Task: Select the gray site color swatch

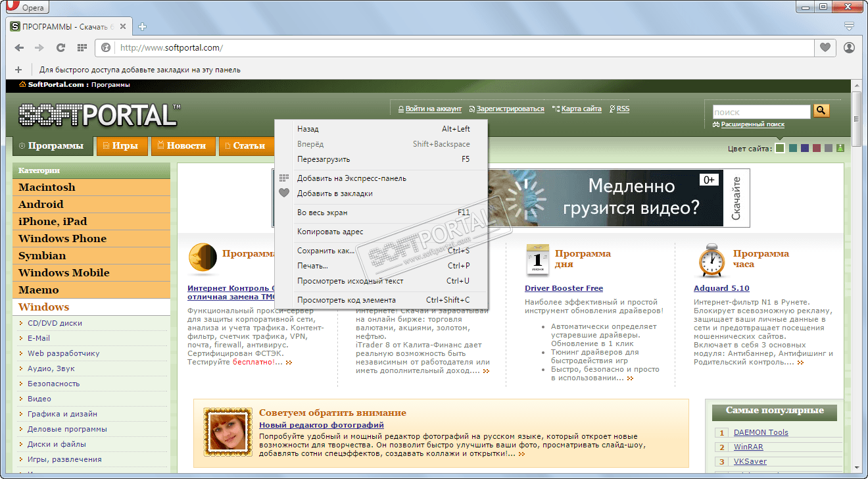Action: tap(829, 148)
